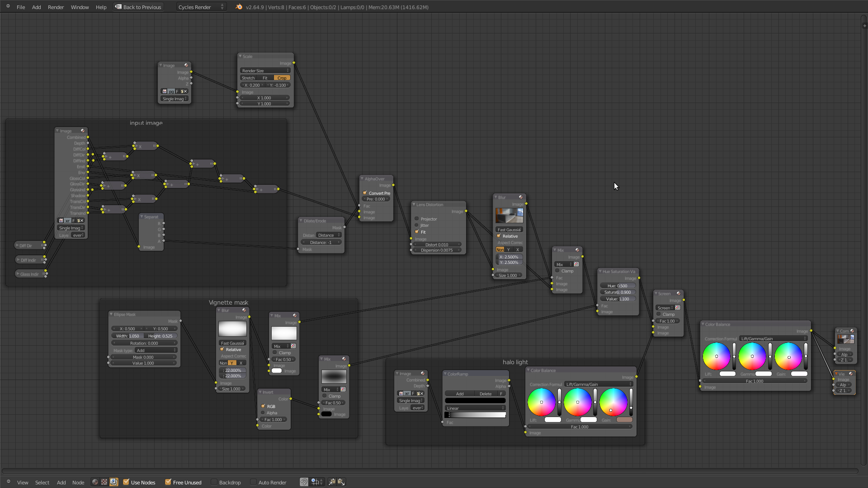868x488 pixels.
Task: Click the Gain color swatch on halo Color Balance
Action: (x=624, y=420)
